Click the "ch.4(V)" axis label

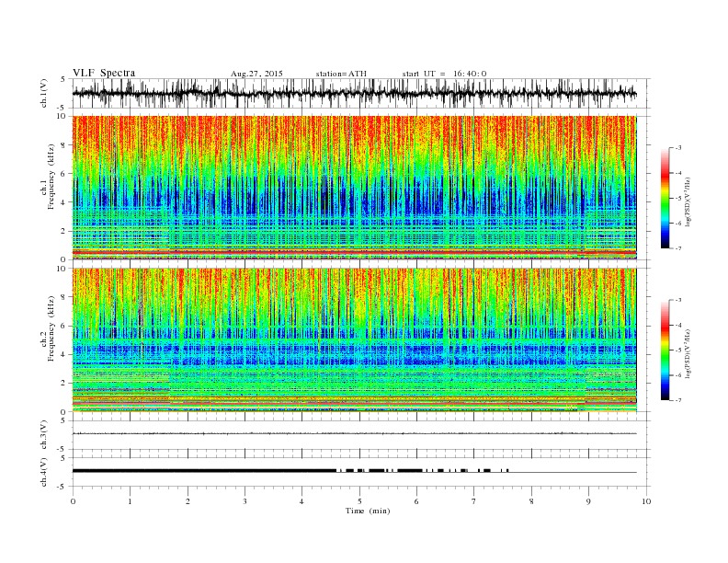44,472
